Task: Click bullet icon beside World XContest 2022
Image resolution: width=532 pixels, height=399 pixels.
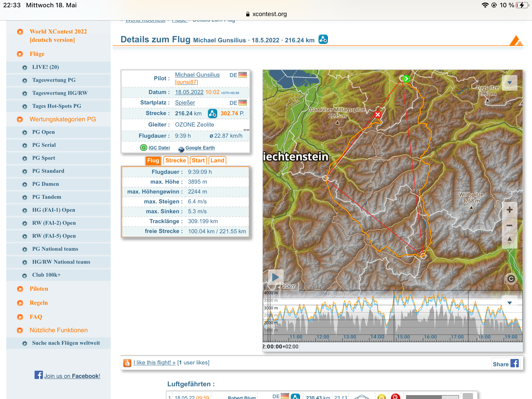Action: [20, 32]
